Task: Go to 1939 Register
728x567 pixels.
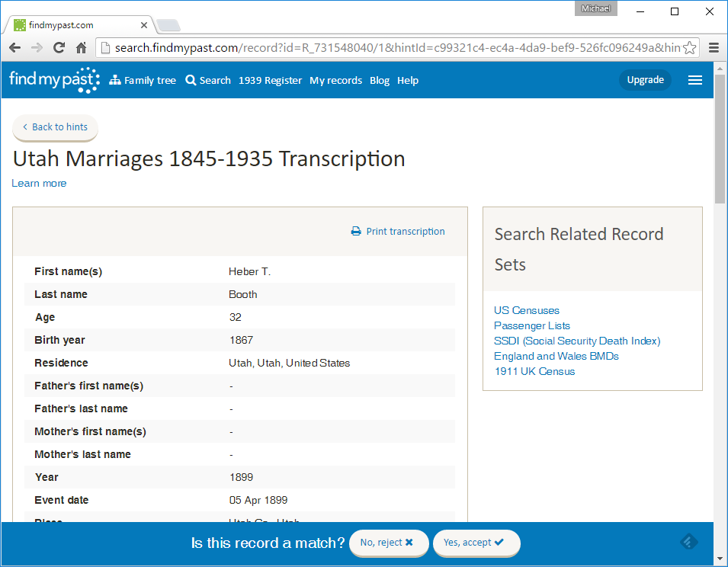Action: [x=270, y=80]
